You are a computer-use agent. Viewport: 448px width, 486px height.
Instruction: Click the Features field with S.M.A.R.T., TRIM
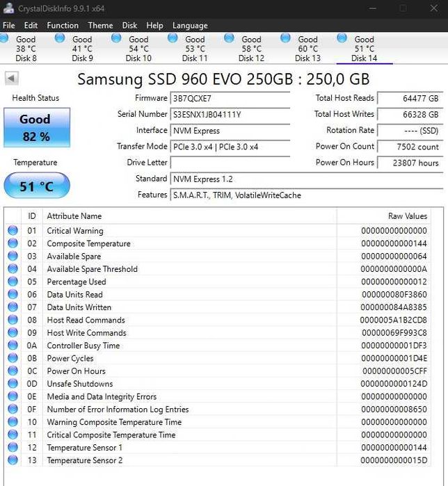coord(307,195)
